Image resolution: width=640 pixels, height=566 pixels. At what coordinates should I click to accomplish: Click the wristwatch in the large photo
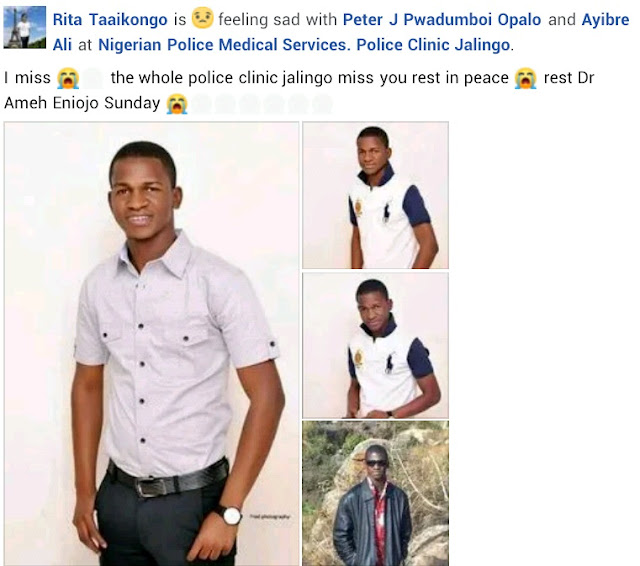point(231,515)
